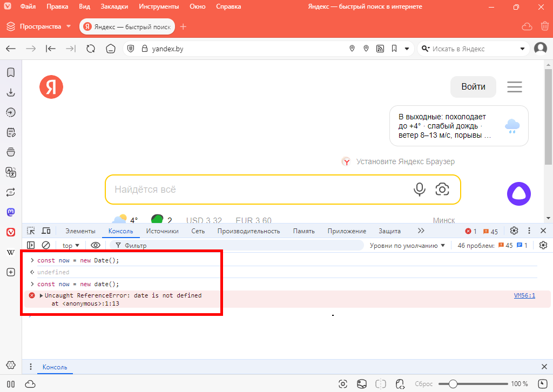The image size is (553, 392).
Task: Open the VM56:1 source link
Action: pos(524,296)
